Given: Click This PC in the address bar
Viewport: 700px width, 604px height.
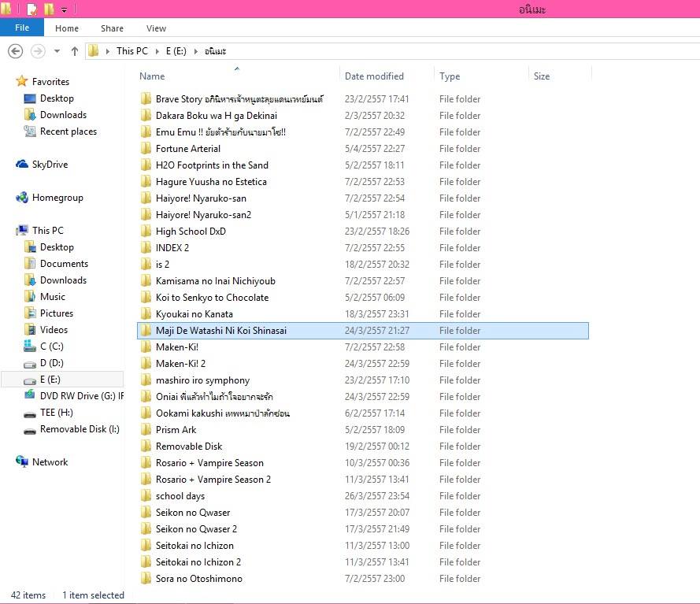Looking at the screenshot, I should [x=132, y=51].
